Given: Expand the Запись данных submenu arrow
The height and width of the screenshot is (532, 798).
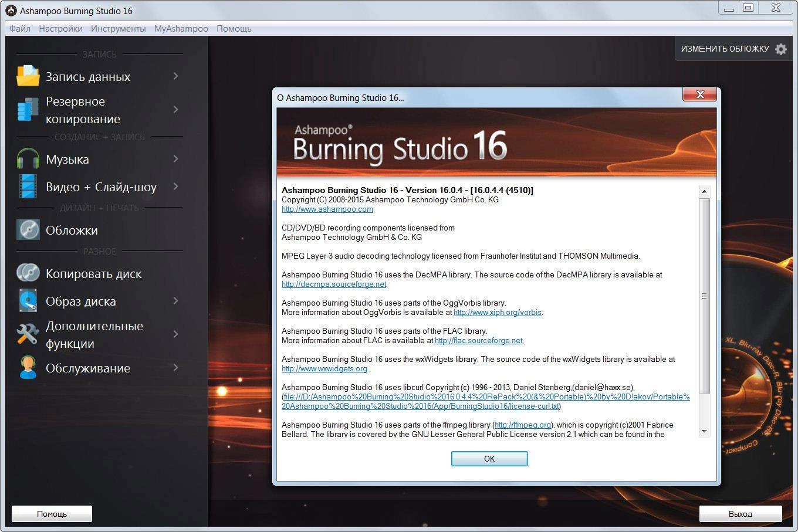Looking at the screenshot, I should click(175, 76).
